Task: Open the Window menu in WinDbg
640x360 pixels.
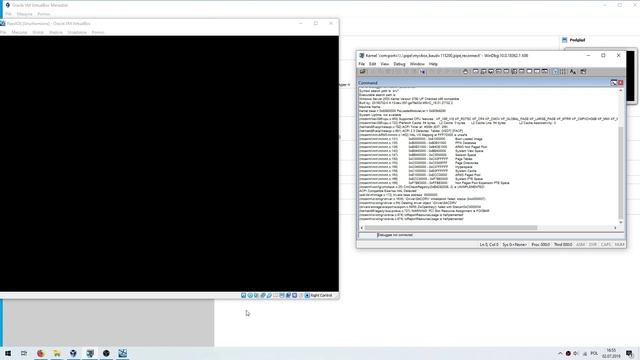Action: click(417, 64)
